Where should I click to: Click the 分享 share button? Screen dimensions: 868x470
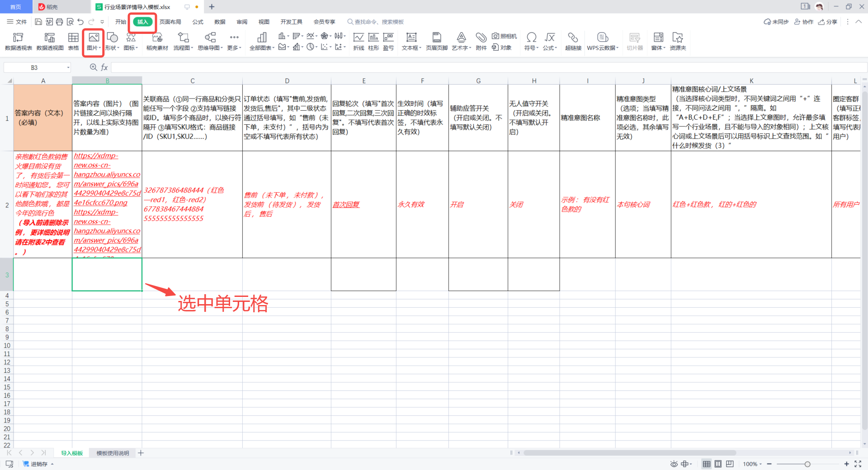(828, 22)
